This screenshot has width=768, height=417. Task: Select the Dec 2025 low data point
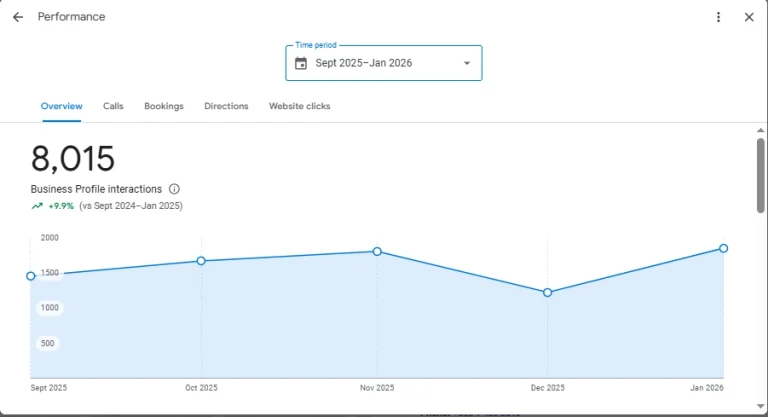547,292
